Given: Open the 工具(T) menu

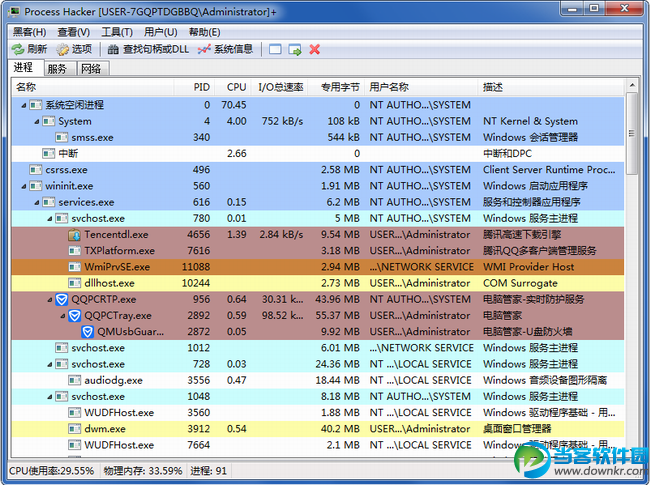Looking at the screenshot, I should click(117, 32).
